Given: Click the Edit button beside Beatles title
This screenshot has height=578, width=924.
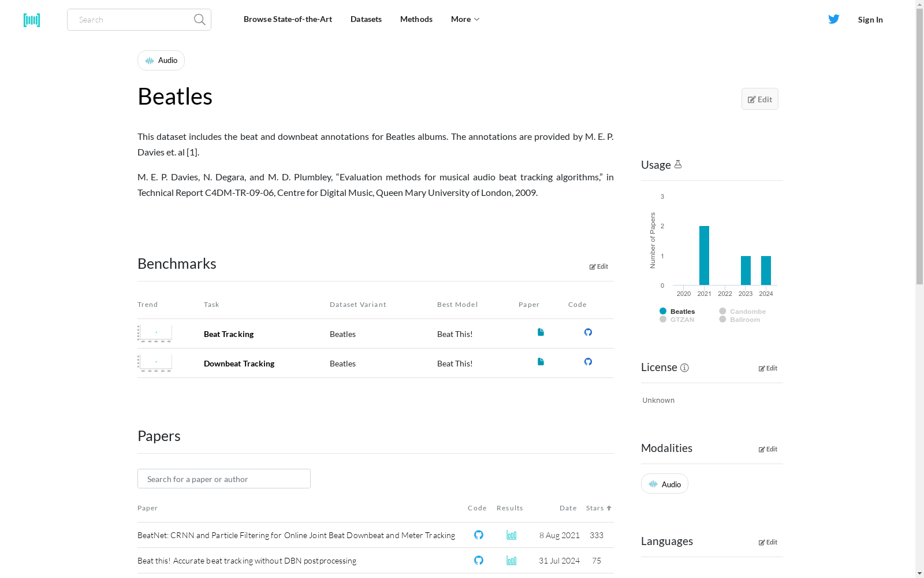Looking at the screenshot, I should [759, 99].
